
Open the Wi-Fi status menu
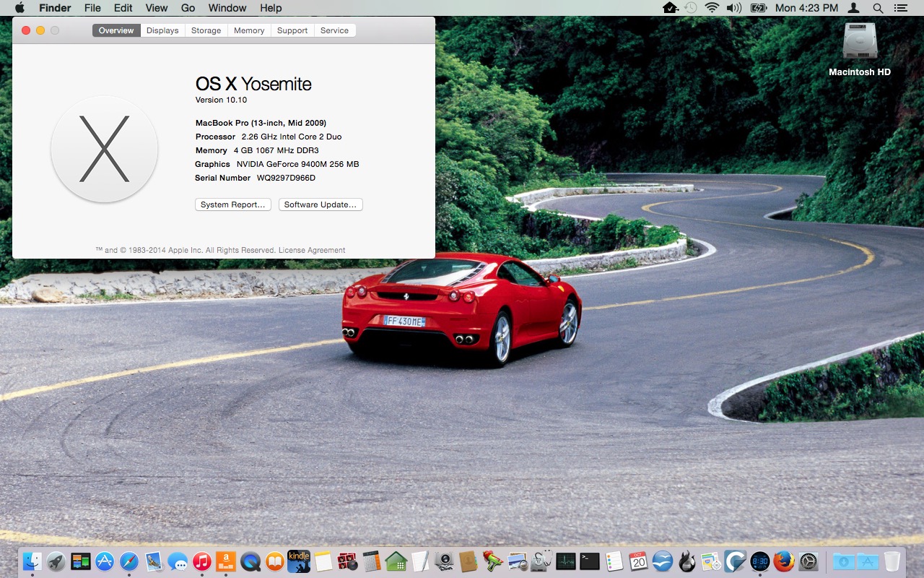(712, 8)
